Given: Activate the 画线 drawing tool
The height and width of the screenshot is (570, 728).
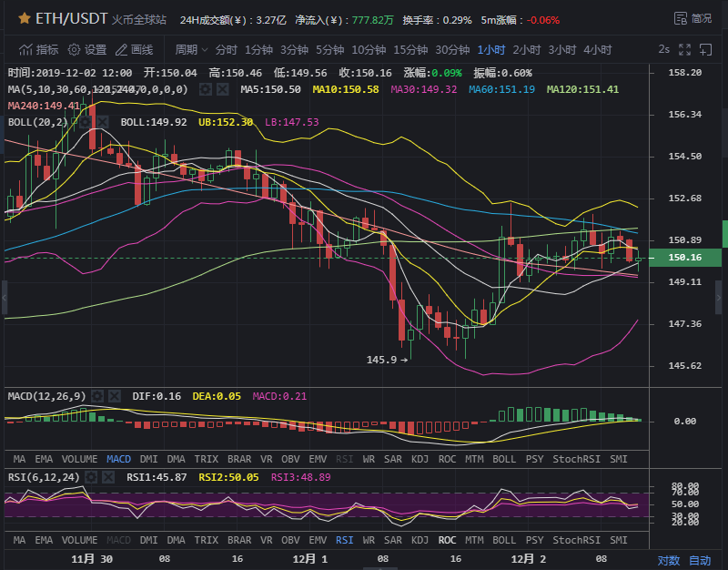Looking at the screenshot, I should click(134, 50).
